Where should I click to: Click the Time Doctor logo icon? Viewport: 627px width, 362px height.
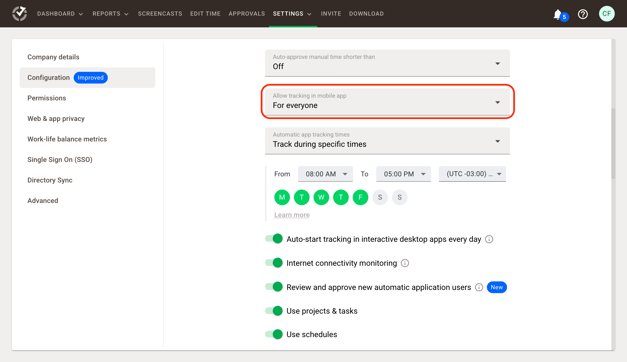19,14
